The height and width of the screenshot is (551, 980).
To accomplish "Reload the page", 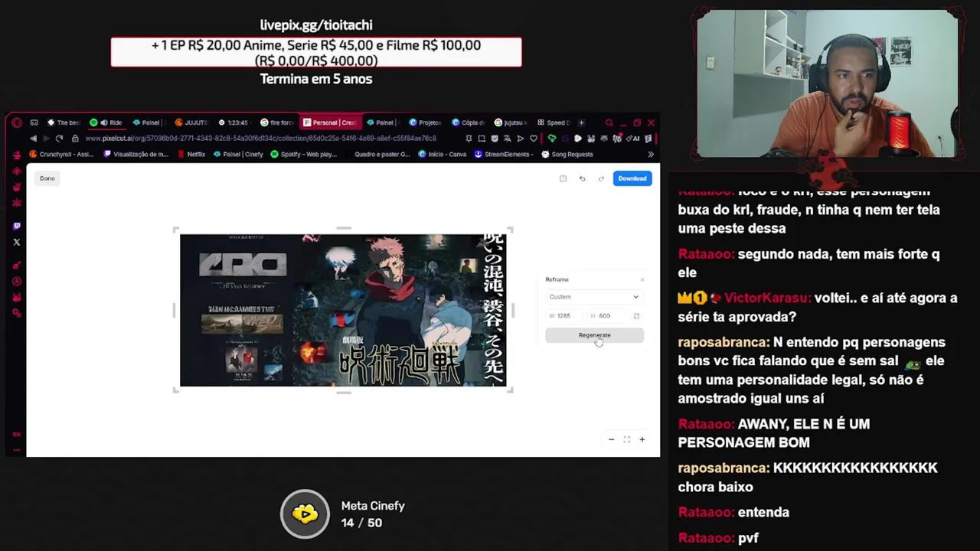I will pos(59,139).
